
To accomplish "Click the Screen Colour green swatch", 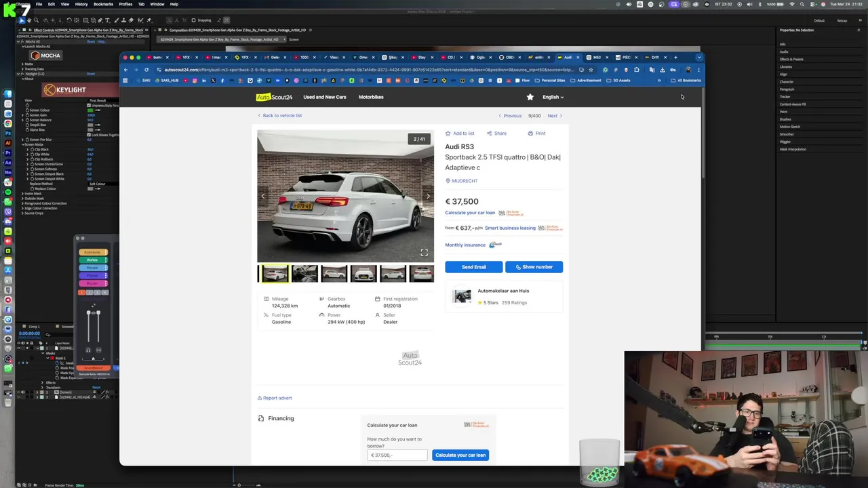I will [x=90, y=110].
